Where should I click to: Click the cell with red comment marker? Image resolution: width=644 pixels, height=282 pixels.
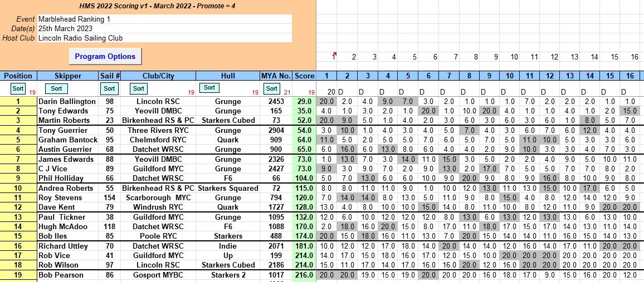point(334,56)
